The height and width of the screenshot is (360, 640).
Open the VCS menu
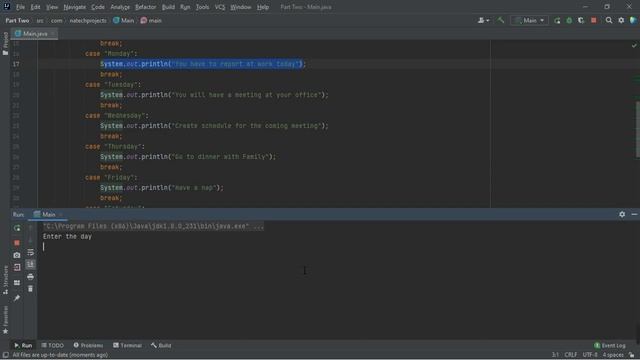click(x=220, y=7)
